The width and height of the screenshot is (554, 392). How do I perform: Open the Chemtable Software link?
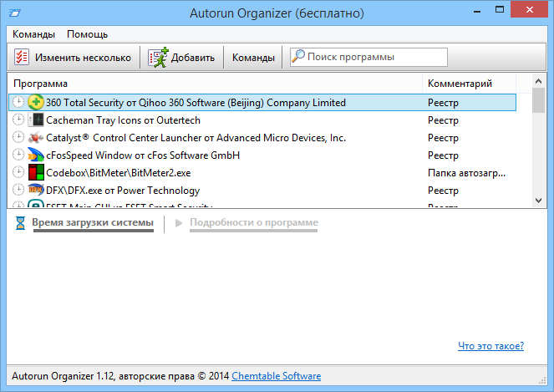point(278,377)
